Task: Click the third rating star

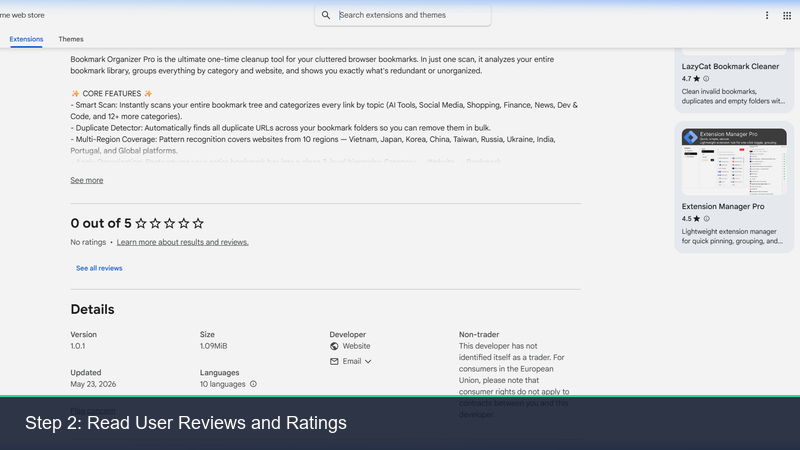Action: click(169, 223)
